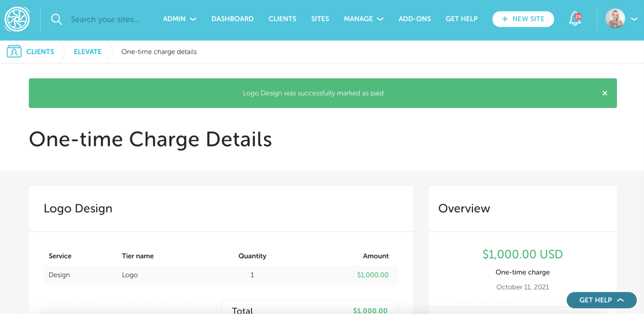The image size is (644, 314).
Task: Click the search magnifier icon
Action: tap(56, 19)
